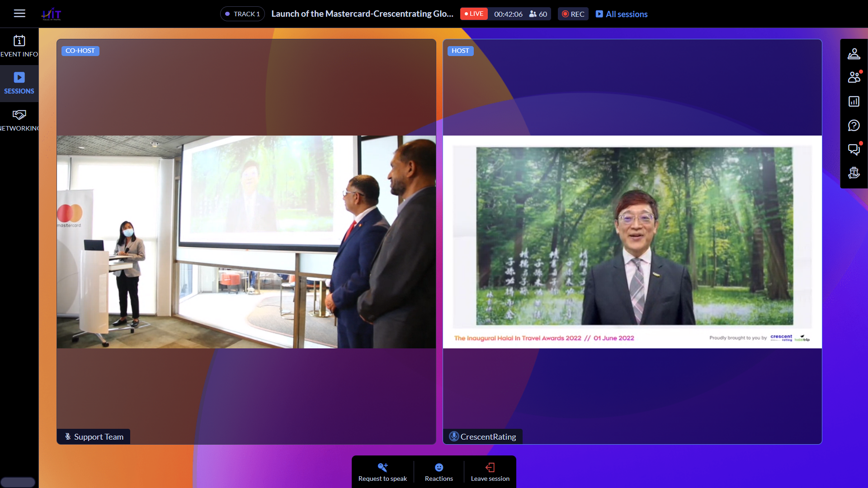
Task: View the 60 attendees count
Action: 538,14
